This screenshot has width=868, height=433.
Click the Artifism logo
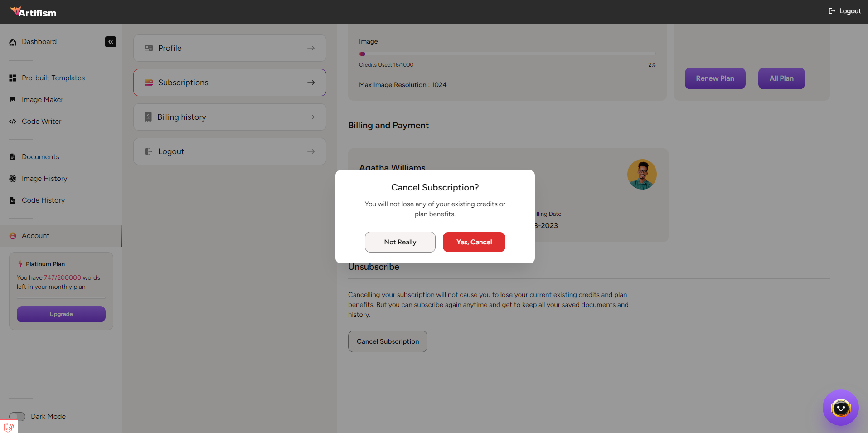coord(34,11)
